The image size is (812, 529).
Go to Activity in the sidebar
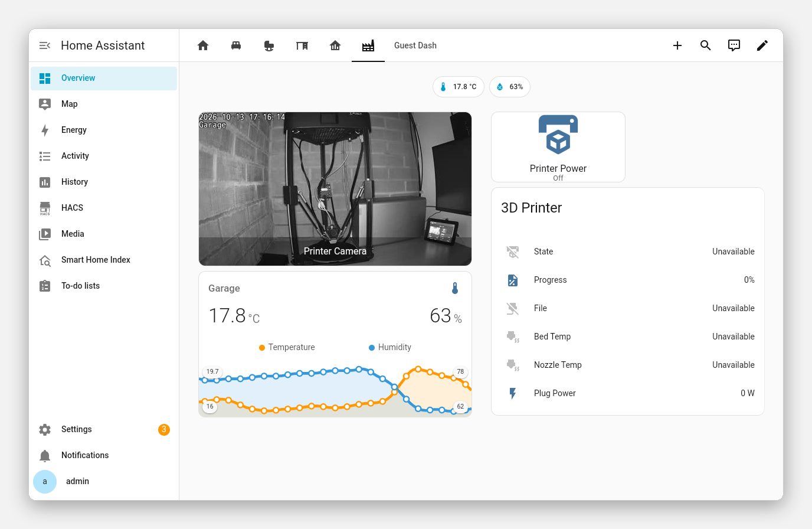coord(104,156)
